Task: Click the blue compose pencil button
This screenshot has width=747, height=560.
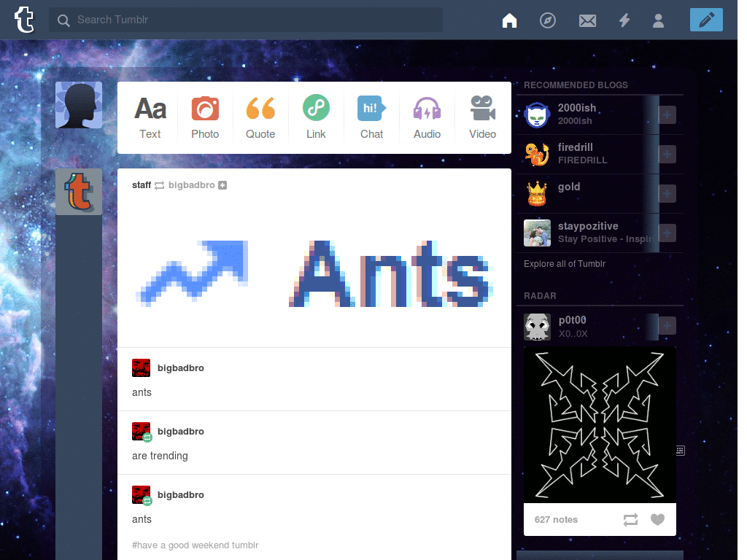Action: click(706, 20)
